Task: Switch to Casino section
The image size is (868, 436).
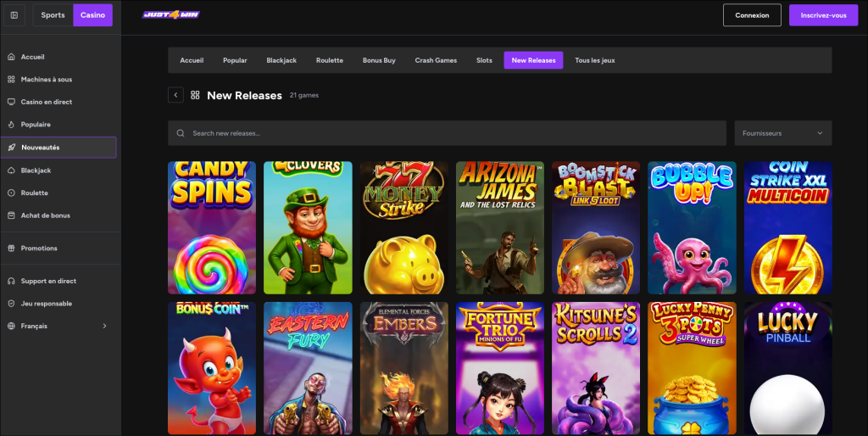Action: pyautogui.click(x=92, y=15)
